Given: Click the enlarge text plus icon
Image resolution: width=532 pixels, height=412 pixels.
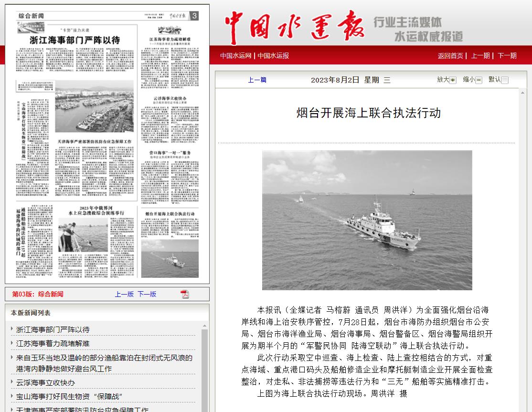Looking at the screenshot, I should 453,80.
